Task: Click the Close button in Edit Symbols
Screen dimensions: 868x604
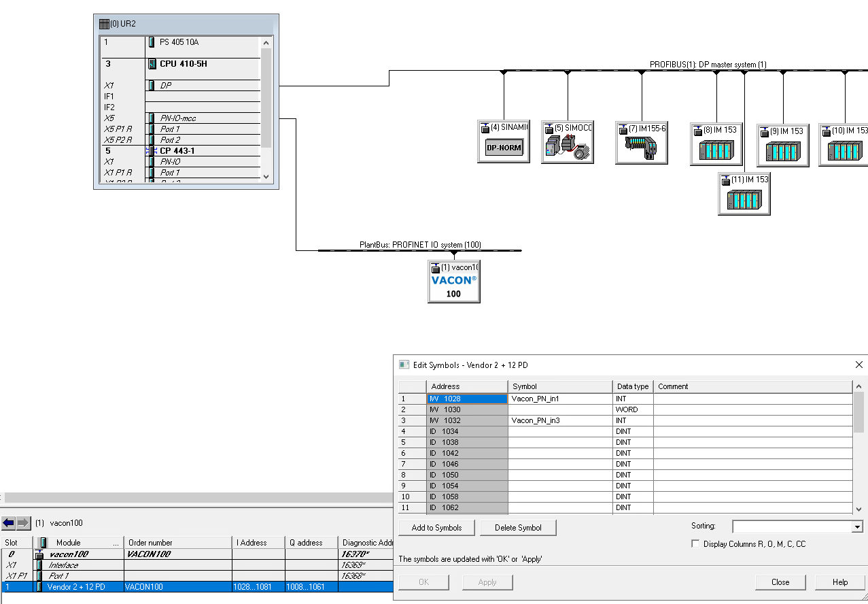Action: pos(780,582)
